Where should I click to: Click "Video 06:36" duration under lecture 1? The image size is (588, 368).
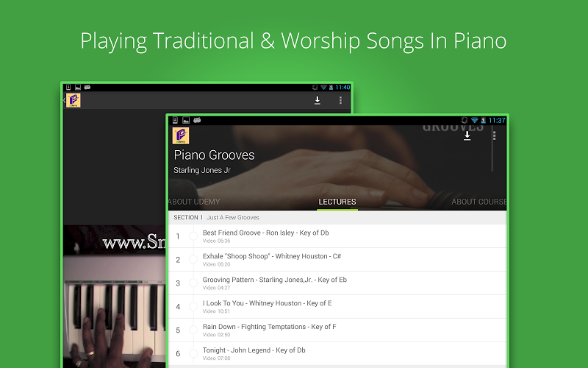216,241
